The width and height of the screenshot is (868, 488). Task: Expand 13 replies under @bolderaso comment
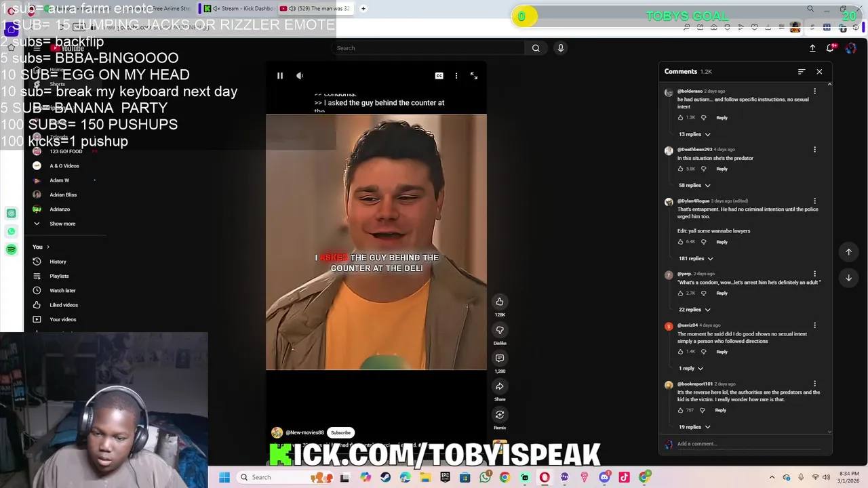tap(694, 134)
